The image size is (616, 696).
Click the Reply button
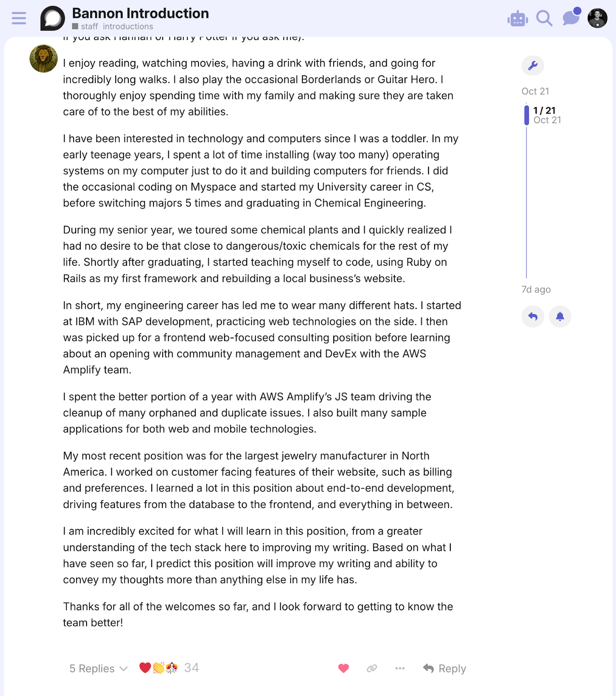click(445, 668)
